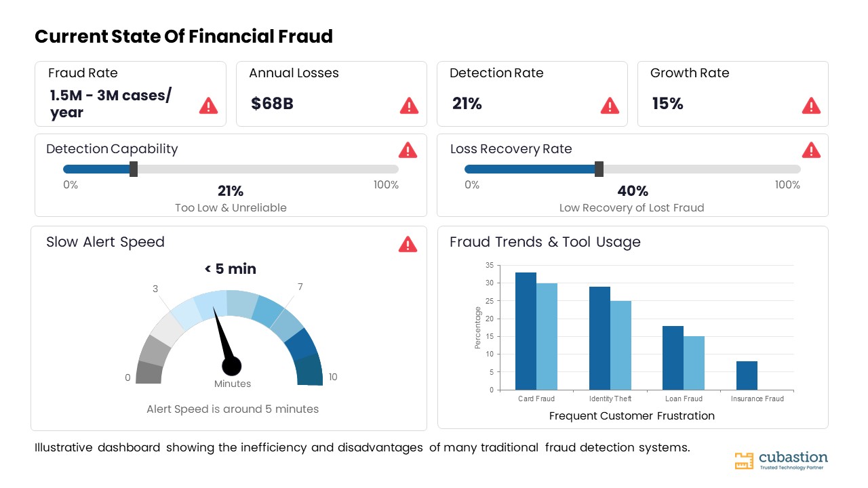This screenshot has width=868, height=488.
Task: Click the Fraud Trends & Tool Usage title
Action: 545,242
